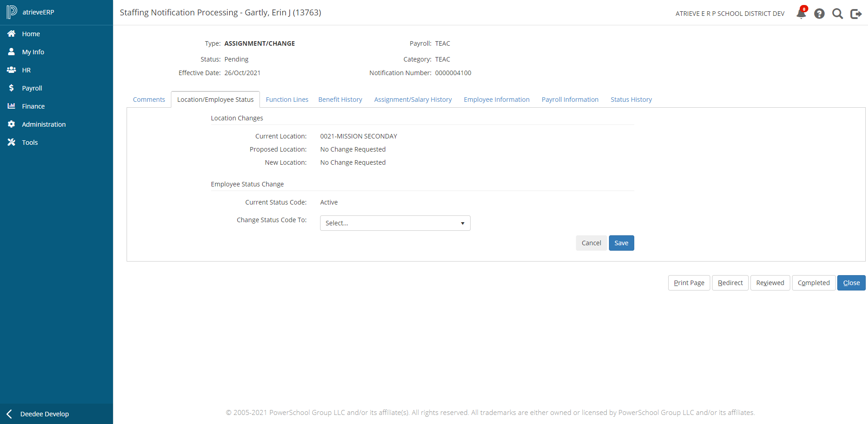Expand the HR menu in sidebar
The width and height of the screenshot is (868, 424).
tap(26, 70)
